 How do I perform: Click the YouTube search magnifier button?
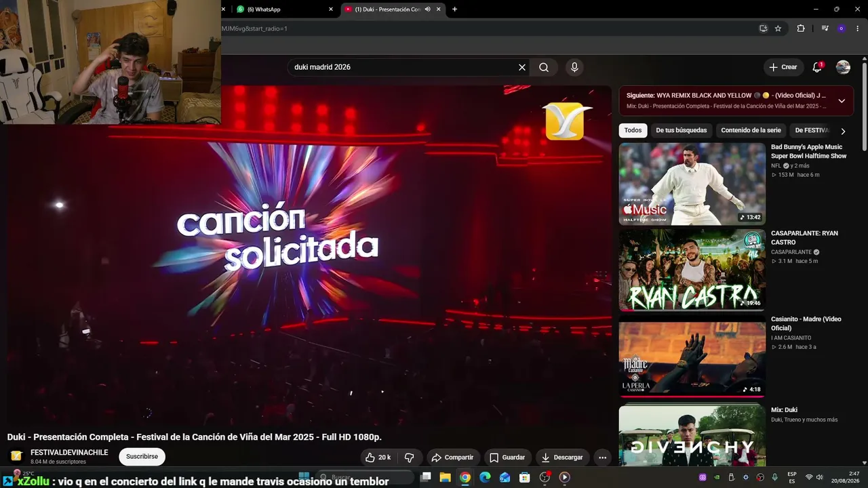(x=544, y=67)
